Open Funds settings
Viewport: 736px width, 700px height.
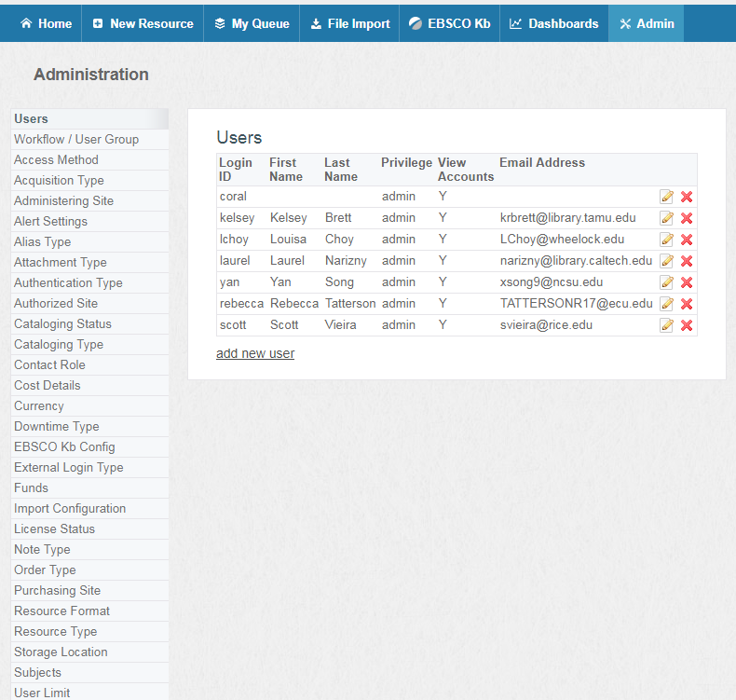[x=89, y=487]
